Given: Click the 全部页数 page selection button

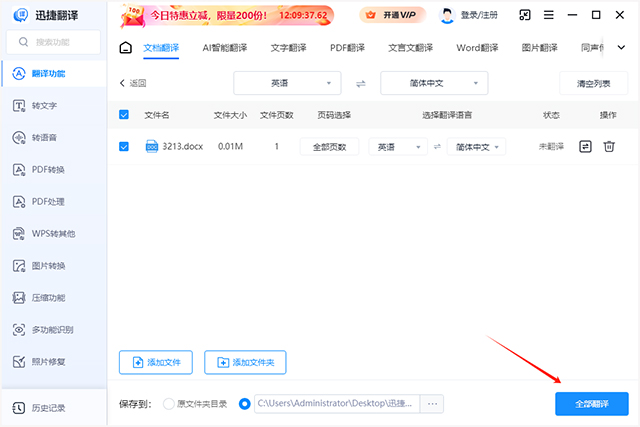Looking at the screenshot, I should 329,147.
